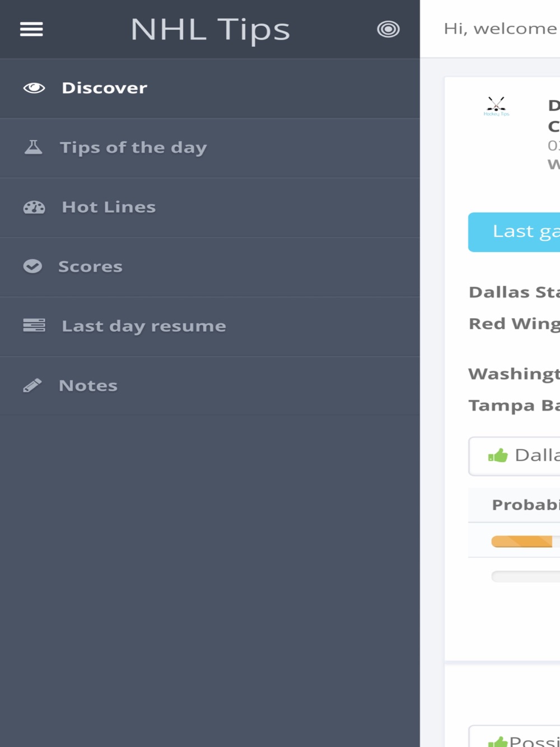
Task: Open the flask icon for Tips of the day
Action: point(33,147)
